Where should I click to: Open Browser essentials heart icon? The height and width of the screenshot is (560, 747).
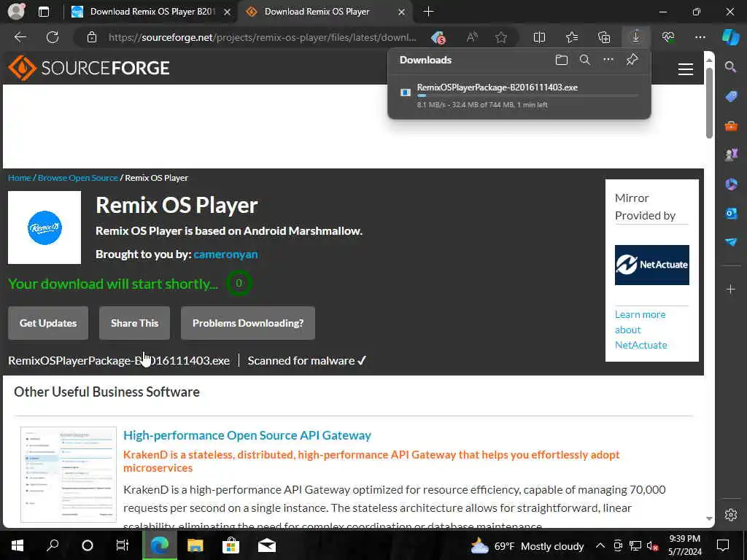pos(668,37)
